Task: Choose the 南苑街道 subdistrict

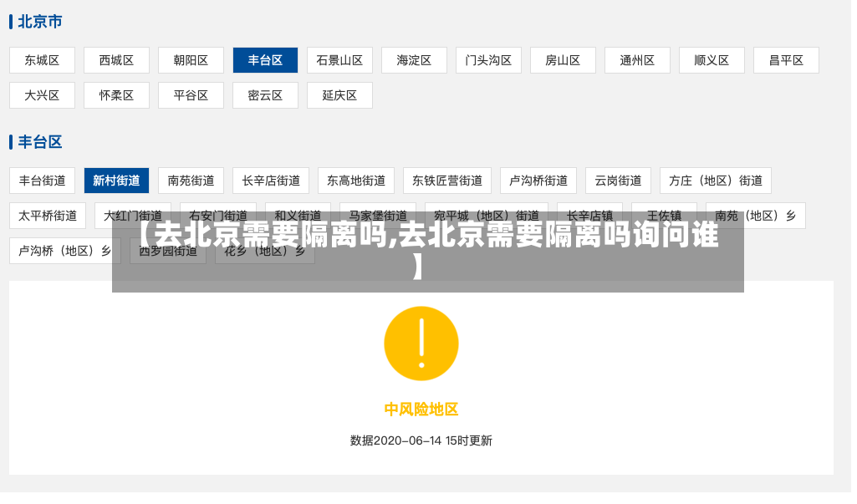Action: pyautogui.click(x=191, y=181)
